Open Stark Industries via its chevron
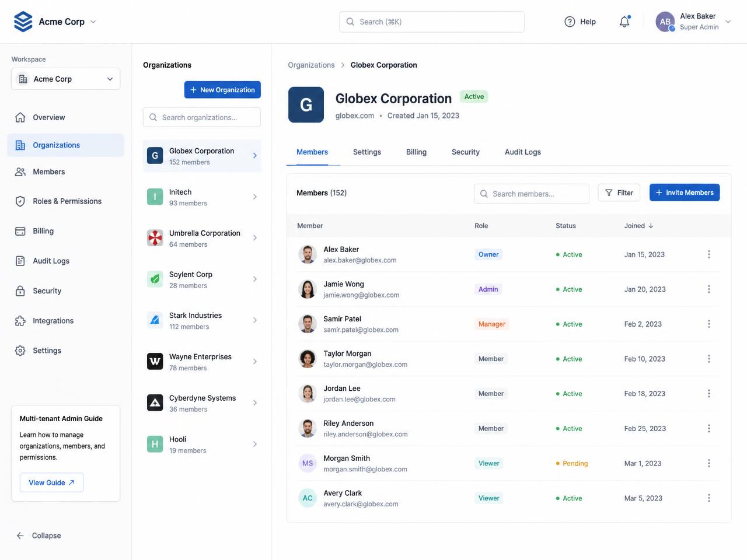The height and width of the screenshot is (560, 747). coord(255,320)
